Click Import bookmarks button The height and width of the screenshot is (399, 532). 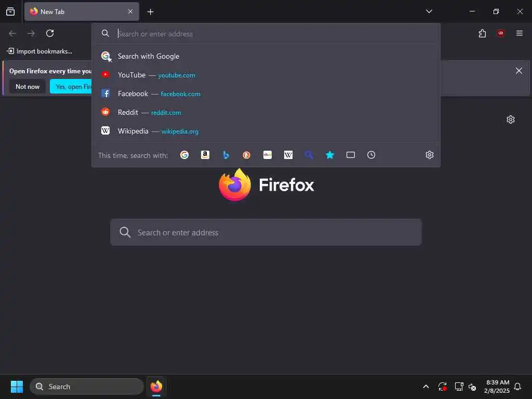pos(39,51)
